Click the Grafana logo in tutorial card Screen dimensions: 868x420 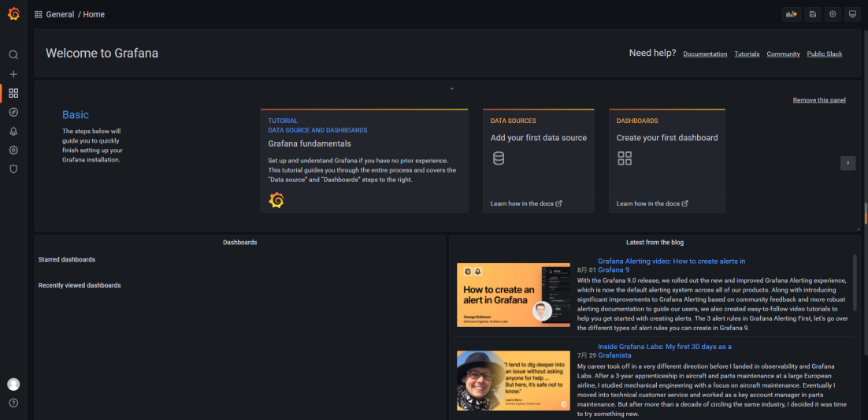(x=276, y=200)
